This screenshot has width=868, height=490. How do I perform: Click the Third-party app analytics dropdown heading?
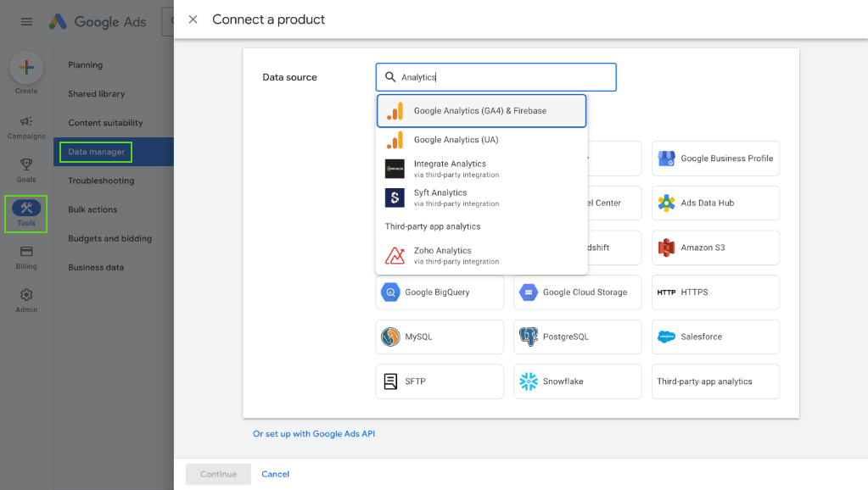[x=433, y=226]
